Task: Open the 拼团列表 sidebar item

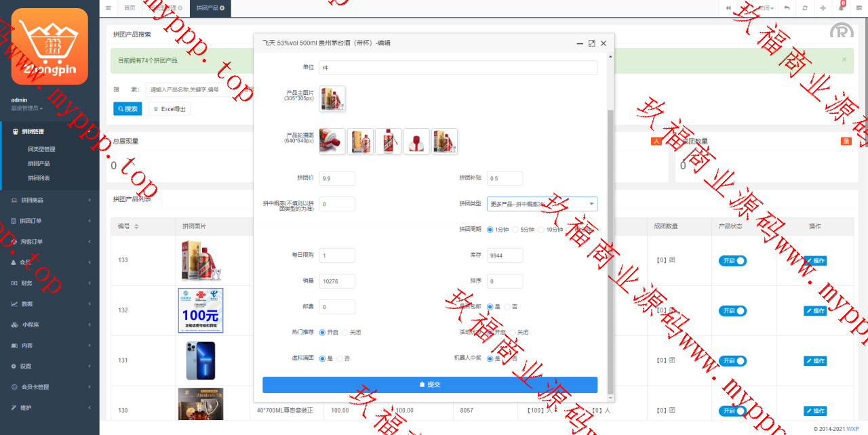Action: (x=39, y=178)
